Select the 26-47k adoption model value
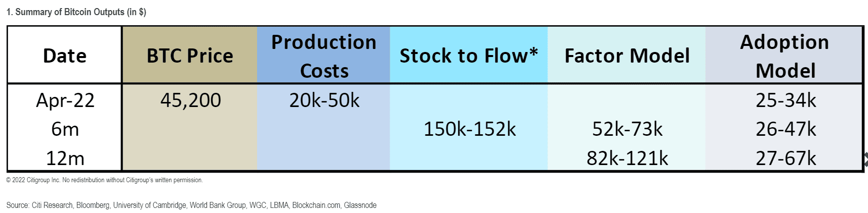 [785, 129]
